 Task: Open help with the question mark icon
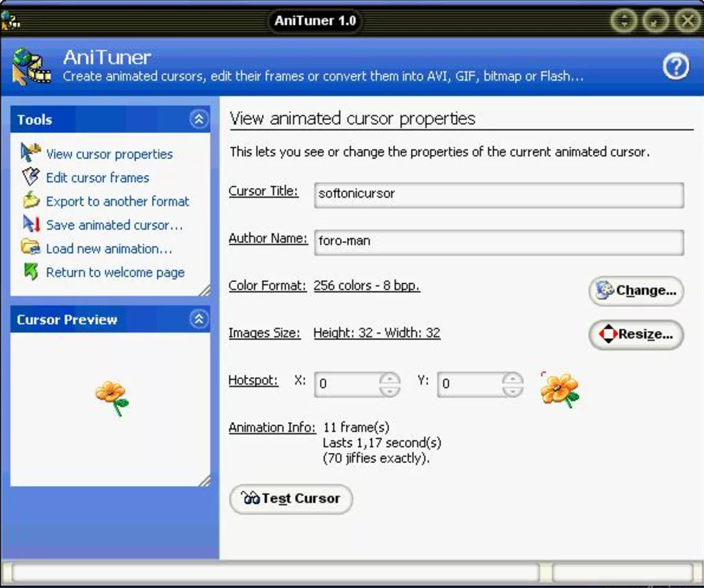[x=676, y=67]
